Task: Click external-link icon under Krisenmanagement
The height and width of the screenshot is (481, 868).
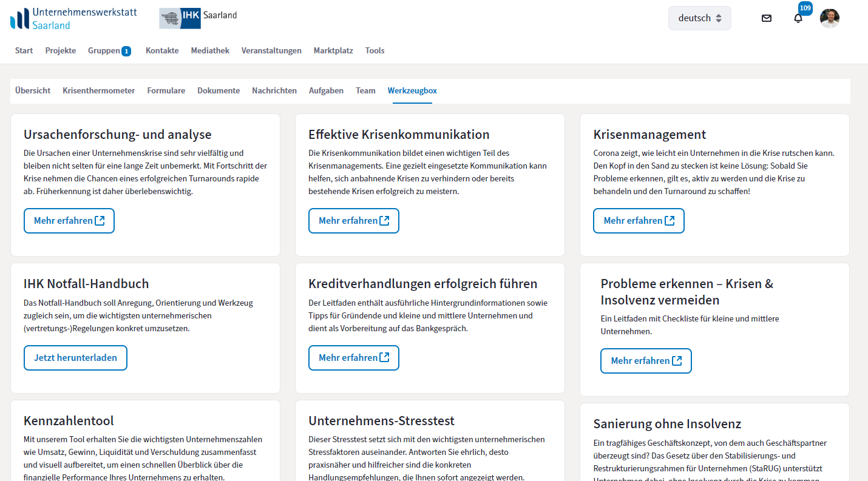Action: tap(670, 221)
